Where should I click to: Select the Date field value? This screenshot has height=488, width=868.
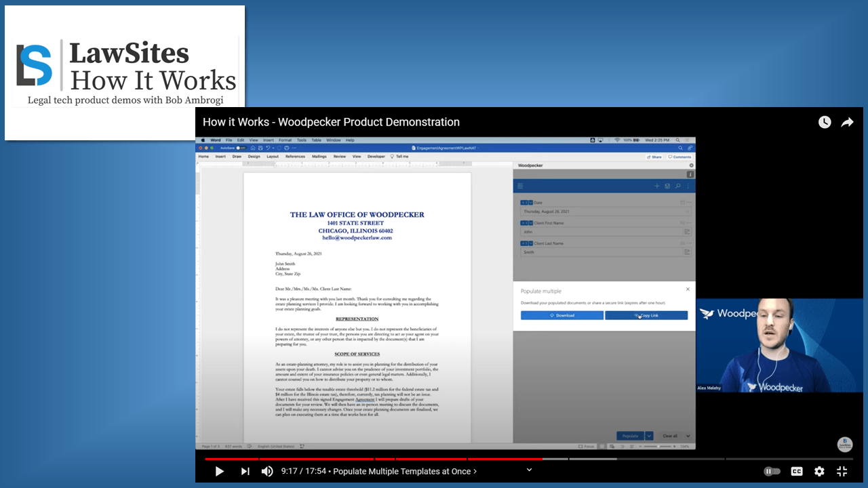pyautogui.click(x=606, y=211)
